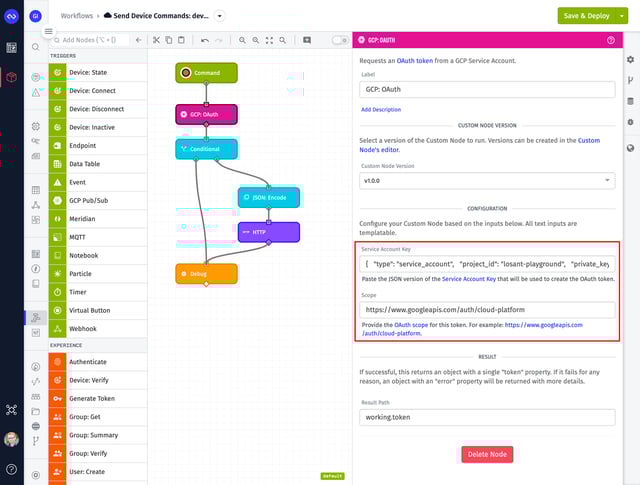Open the workflow title dropdown chevron
Image resolution: width=640 pixels, height=485 pixels.
tap(220, 16)
